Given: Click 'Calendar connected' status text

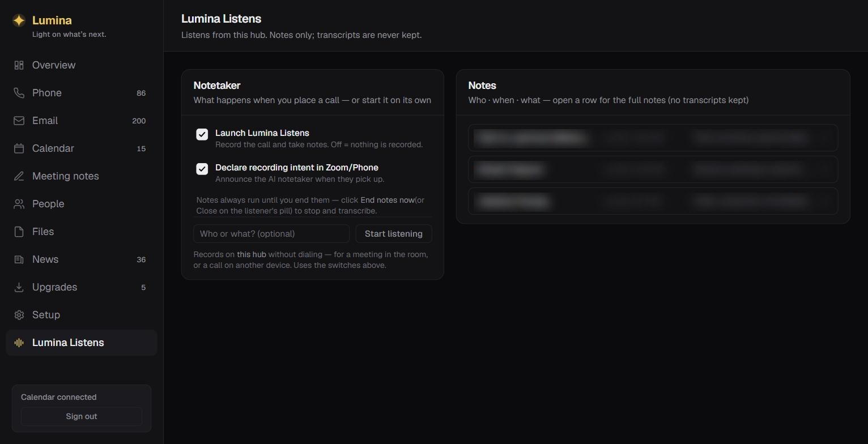Looking at the screenshot, I should tap(59, 397).
